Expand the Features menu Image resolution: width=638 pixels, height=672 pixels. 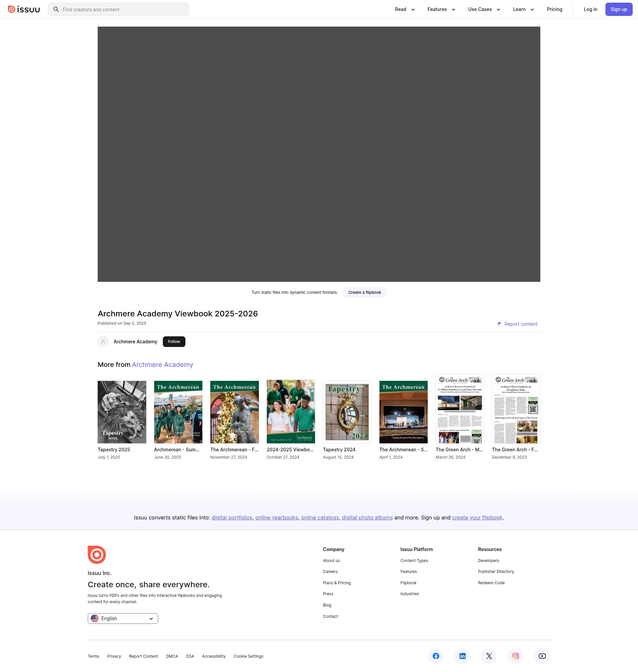441,9
